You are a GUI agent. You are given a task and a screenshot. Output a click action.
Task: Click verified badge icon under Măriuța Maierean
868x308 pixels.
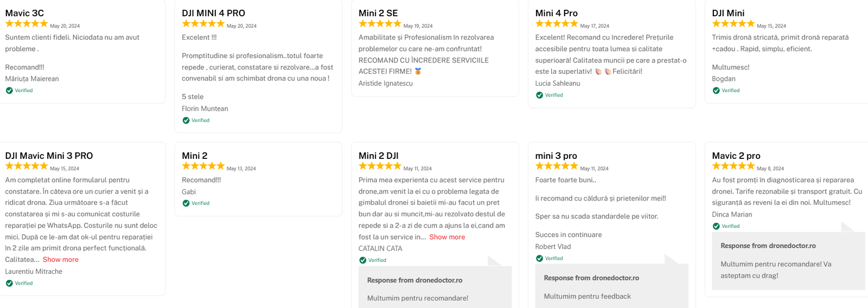click(x=9, y=91)
